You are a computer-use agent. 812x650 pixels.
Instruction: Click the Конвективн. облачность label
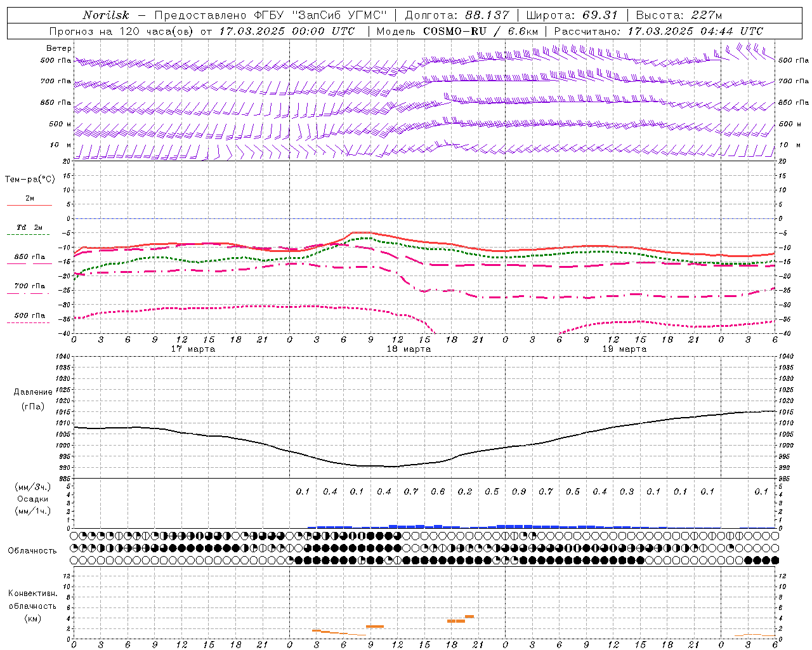(x=32, y=600)
